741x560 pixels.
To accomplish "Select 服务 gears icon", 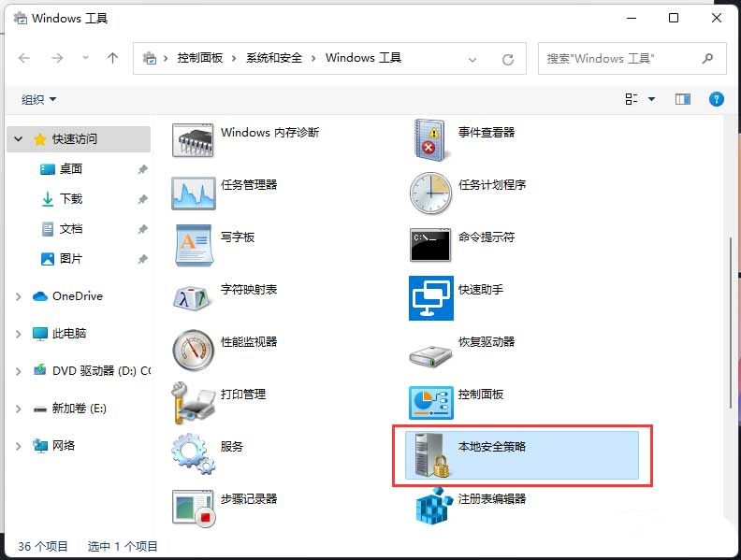I will [194, 454].
